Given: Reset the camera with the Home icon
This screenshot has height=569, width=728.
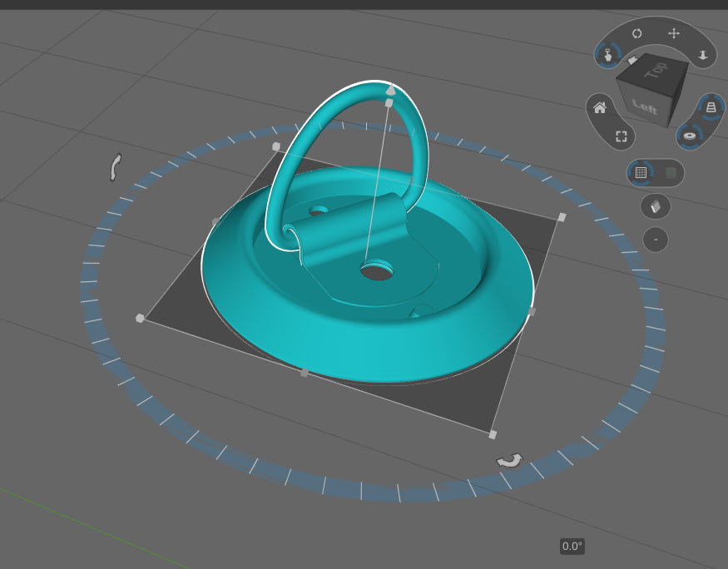Looking at the screenshot, I should coord(600,108).
